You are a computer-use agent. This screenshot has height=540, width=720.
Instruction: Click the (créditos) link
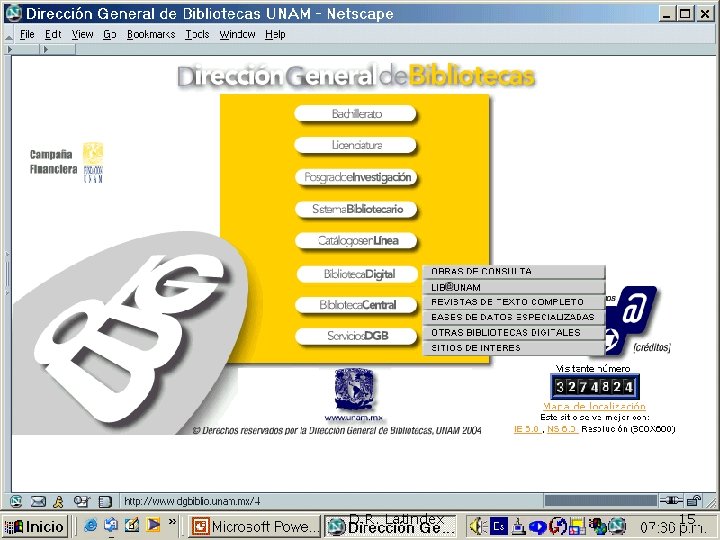[652, 348]
